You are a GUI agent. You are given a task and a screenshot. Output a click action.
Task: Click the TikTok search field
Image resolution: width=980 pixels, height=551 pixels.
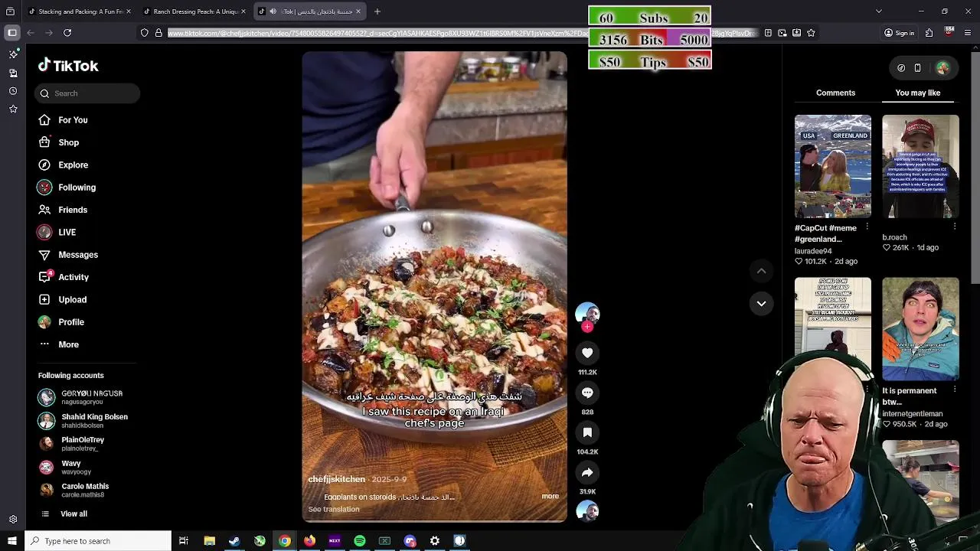pyautogui.click(x=87, y=93)
